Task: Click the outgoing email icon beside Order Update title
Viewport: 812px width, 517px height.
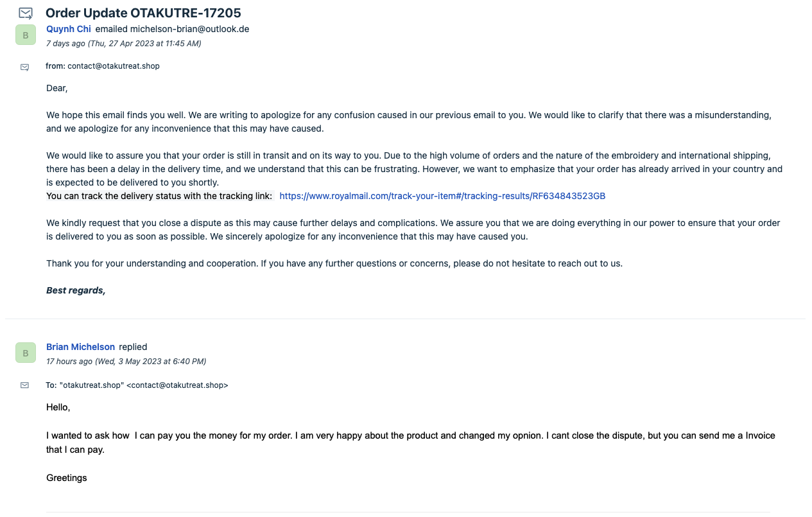Action: coord(25,13)
